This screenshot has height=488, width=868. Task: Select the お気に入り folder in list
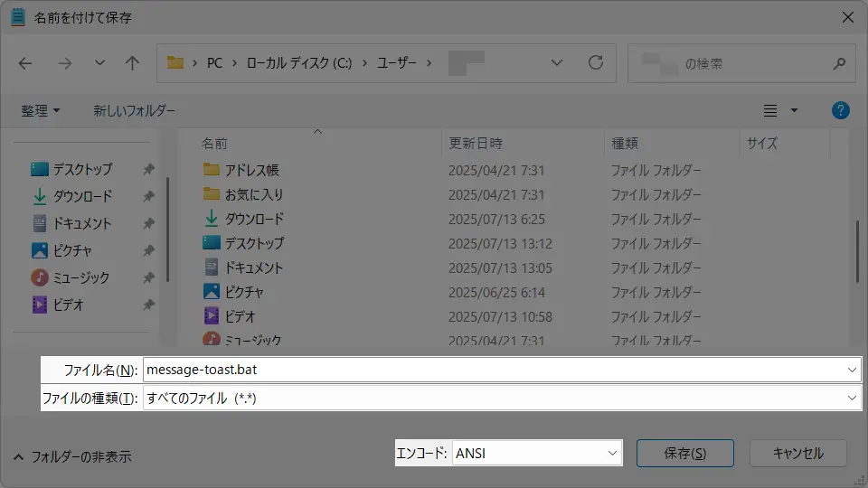pyautogui.click(x=254, y=195)
